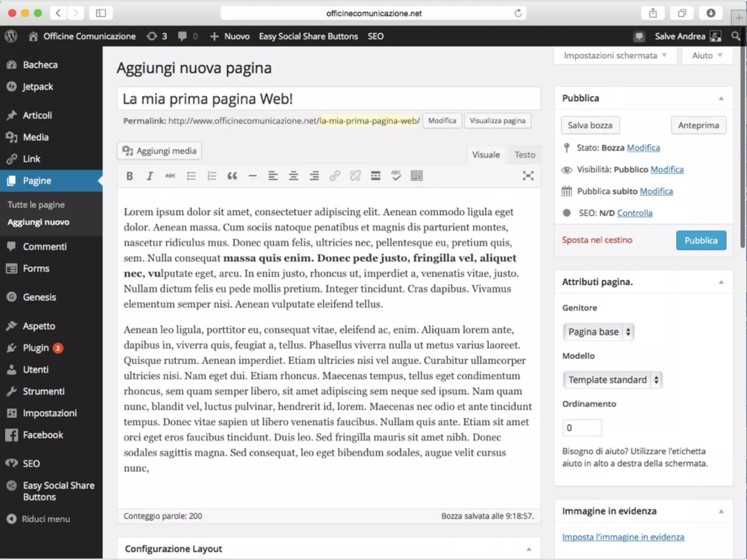Apply italic formatting from the toolbar
This screenshot has width=747, height=560.
coord(150,176)
